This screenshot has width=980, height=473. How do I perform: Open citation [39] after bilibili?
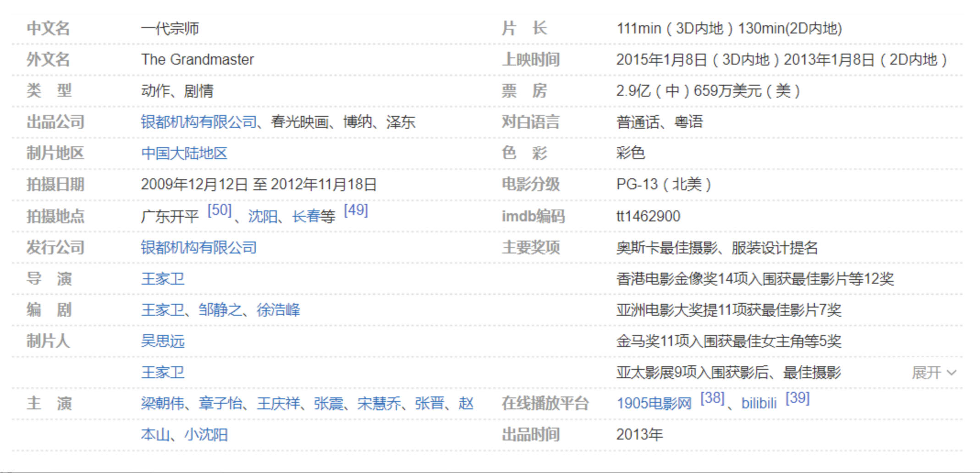point(798,398)
